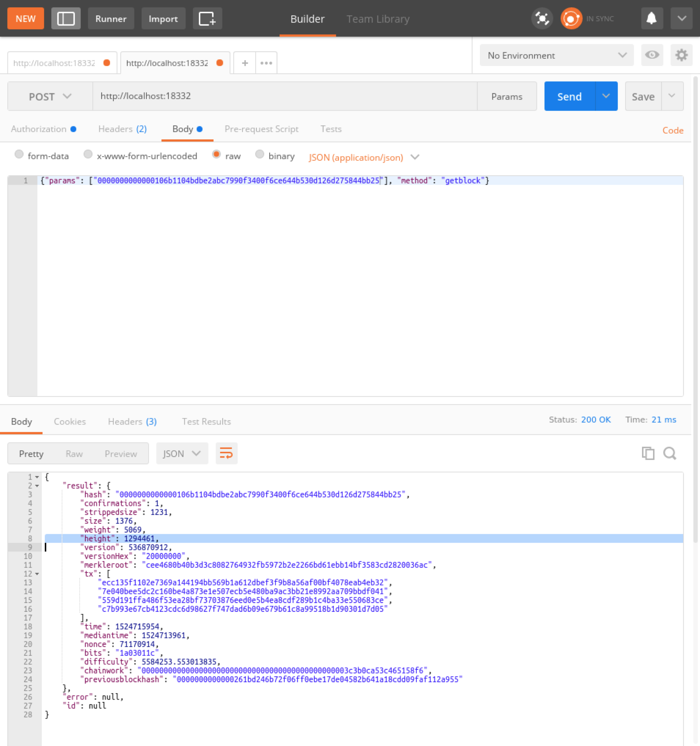Open the response JSON format dropdown

click(182, 453)
